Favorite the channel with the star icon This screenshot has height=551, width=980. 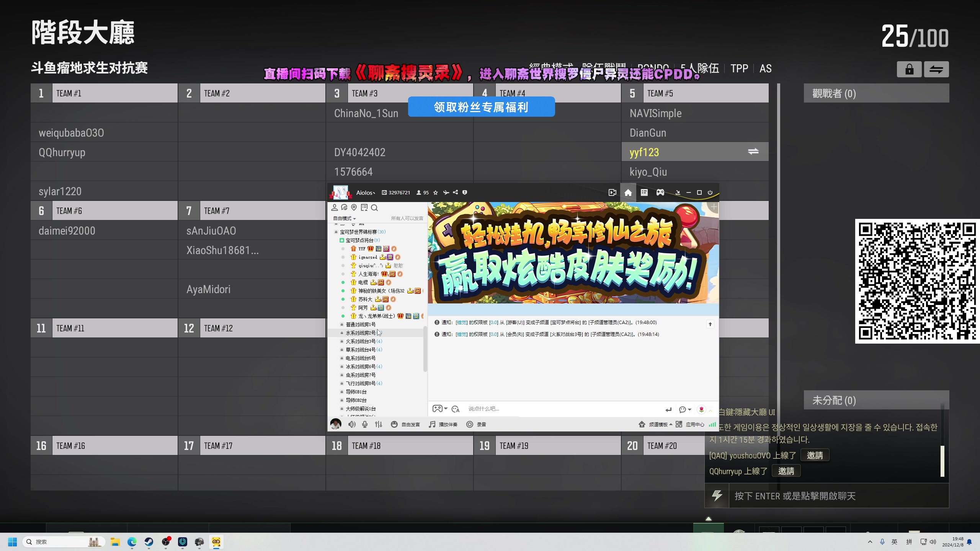(x=436, y=192)
